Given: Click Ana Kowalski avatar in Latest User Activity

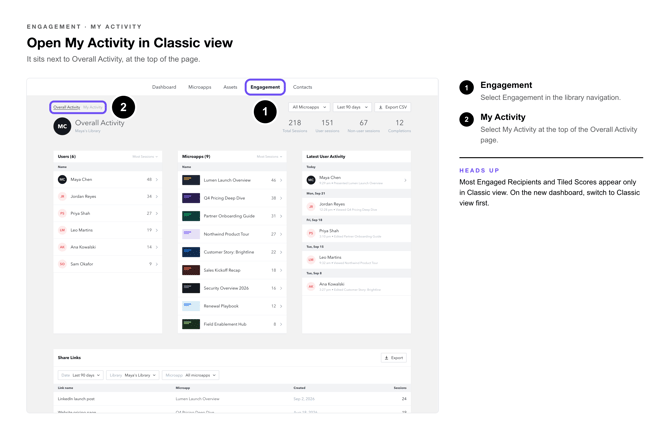Looking at the screenshot, I should pos(311,286).
